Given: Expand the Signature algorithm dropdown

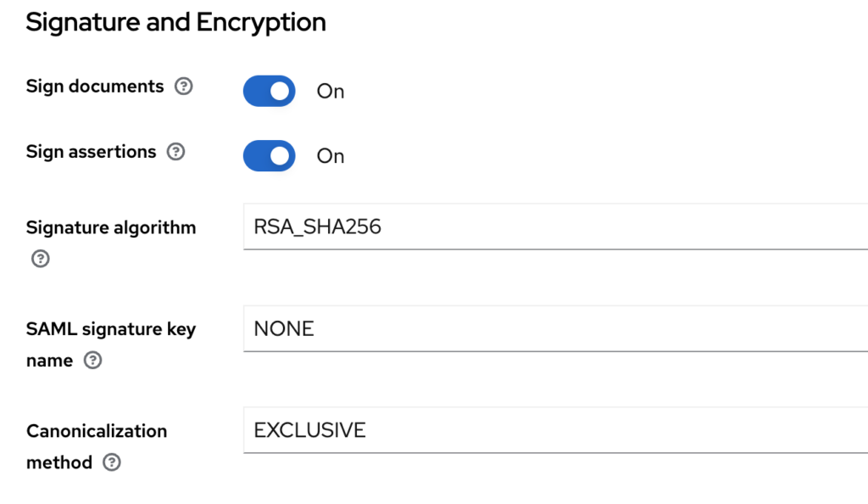Looking at the screenshot, I should click(x=556, y=227).
